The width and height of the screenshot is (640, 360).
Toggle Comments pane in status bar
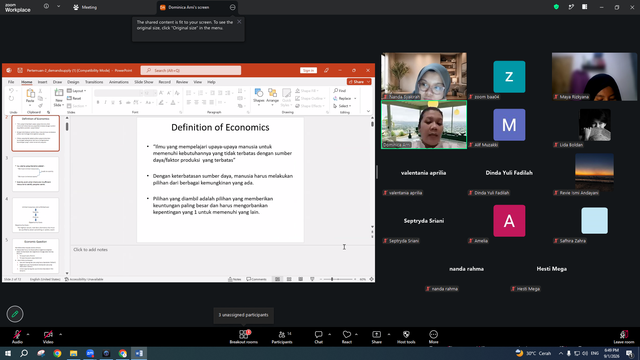click(256, 279)
